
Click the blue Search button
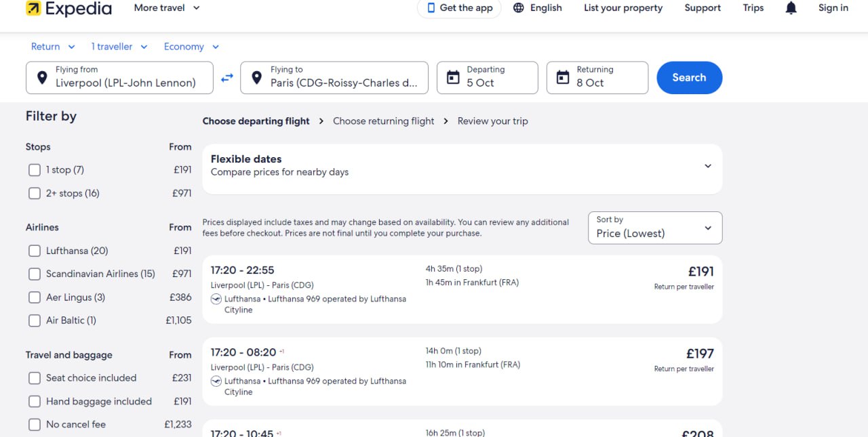point(689,77)
